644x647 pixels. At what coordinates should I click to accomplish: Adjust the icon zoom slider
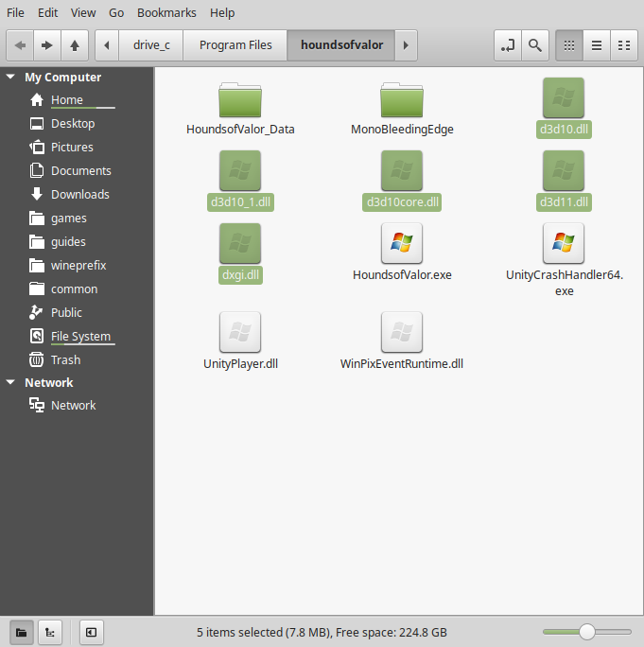click(586, 632)
